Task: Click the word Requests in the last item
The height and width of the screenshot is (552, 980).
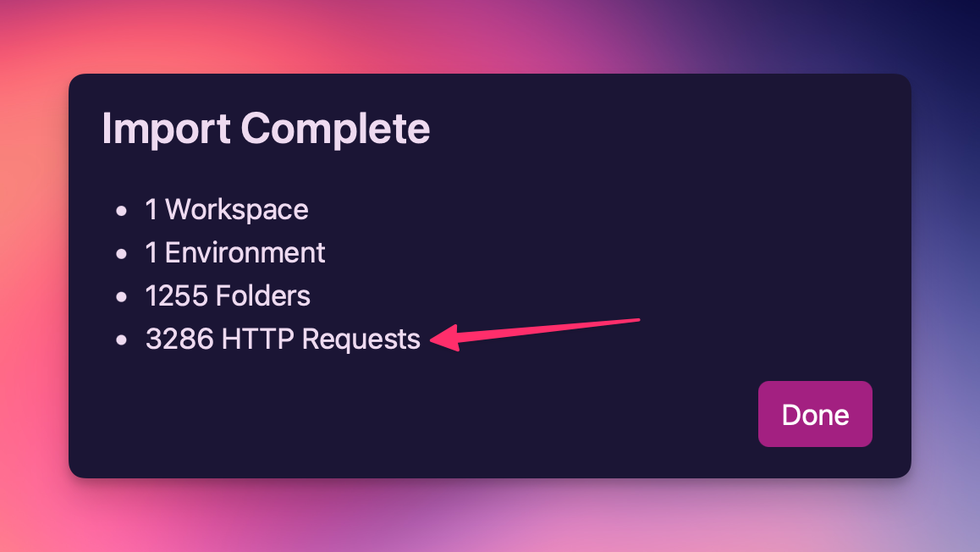Action: tap(361, 339)
